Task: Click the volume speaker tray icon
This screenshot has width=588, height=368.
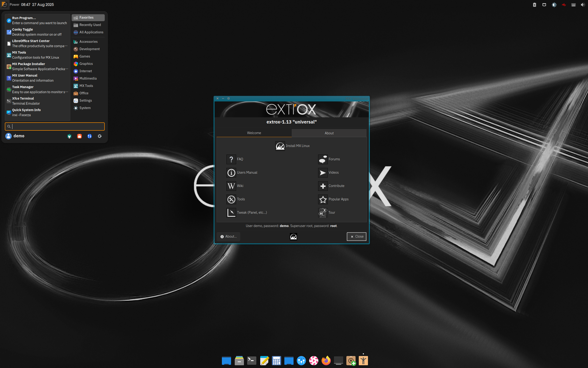Action: pos(583,5)
